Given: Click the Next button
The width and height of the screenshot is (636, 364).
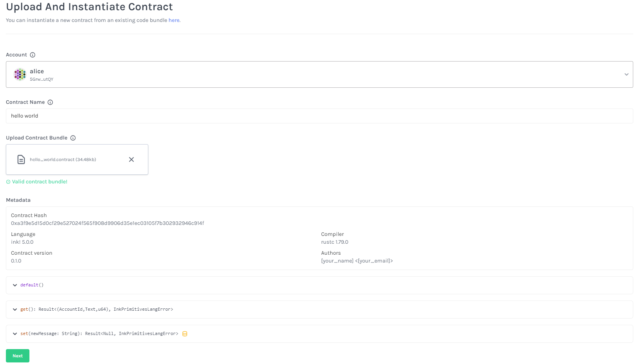Looking at the screenshot, I should (18, 356).
